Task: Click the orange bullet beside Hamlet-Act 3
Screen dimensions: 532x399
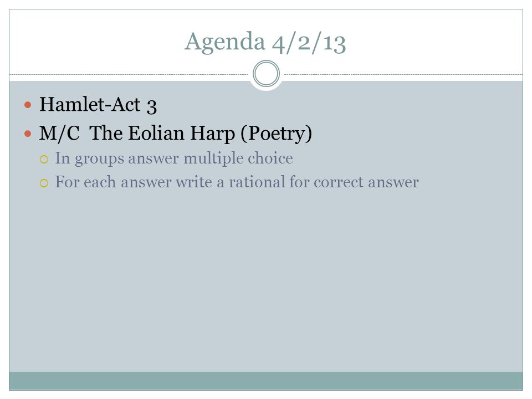Action: point(28,105)
